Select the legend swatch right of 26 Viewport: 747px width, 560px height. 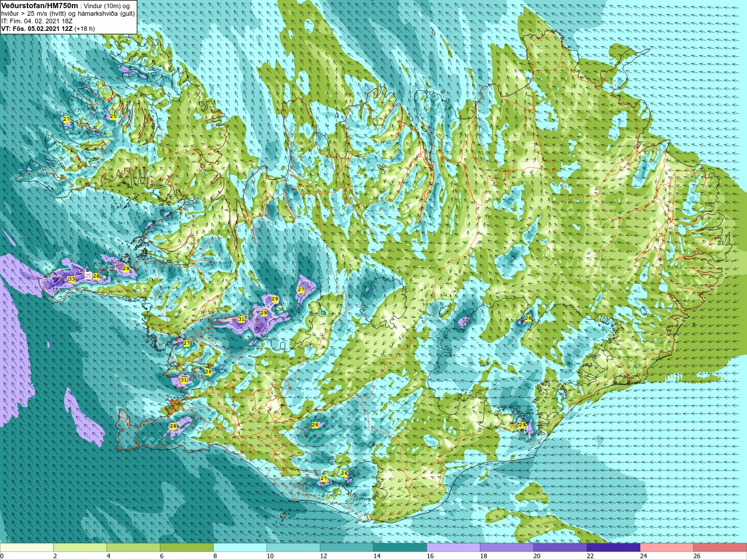[720, 548]
